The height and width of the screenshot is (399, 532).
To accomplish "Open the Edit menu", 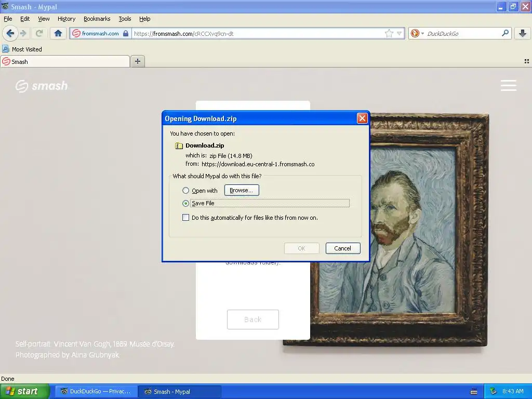I will click(25, 19).
